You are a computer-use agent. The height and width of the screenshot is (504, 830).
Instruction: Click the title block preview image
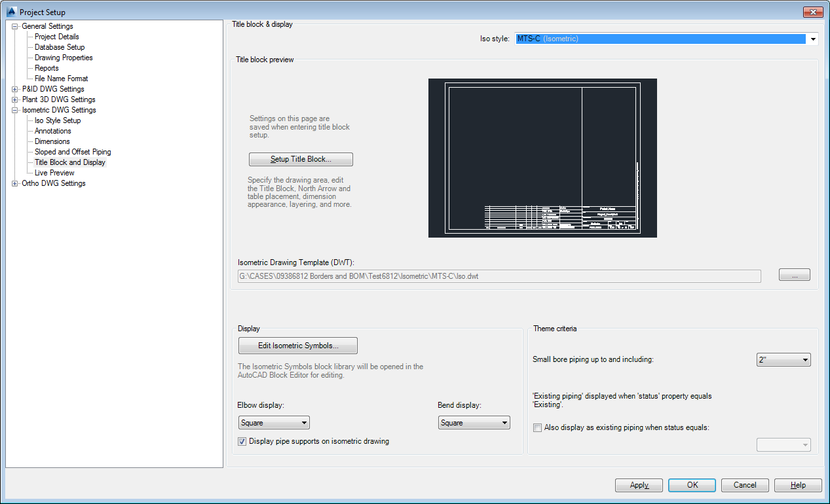[x=542, y=157]
